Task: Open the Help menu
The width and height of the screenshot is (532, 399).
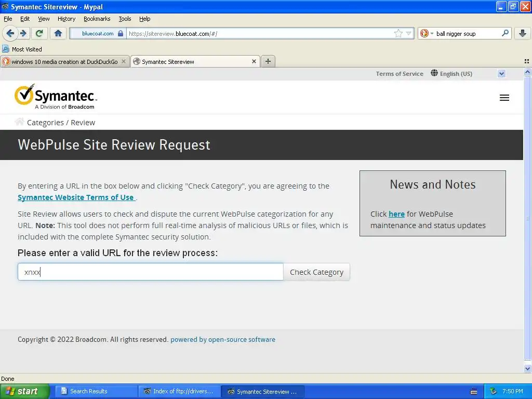Action: point(144,19)
